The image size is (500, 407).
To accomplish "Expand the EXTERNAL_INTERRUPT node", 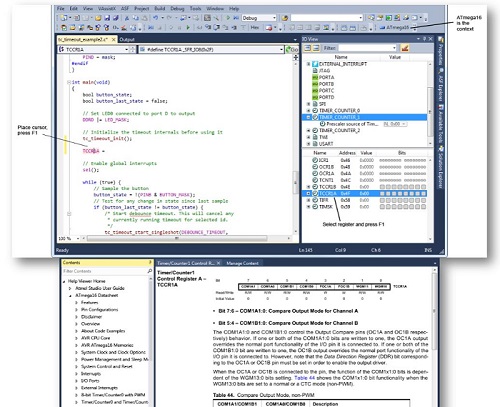I will (x=309, y=64).
